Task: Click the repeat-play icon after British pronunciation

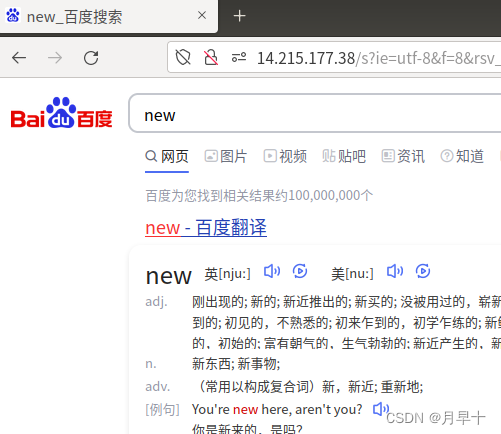Action: coord(300,271)
